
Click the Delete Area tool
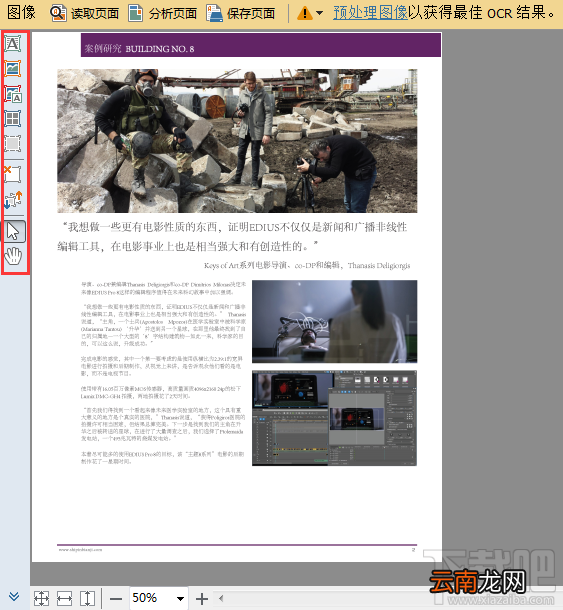click(13, 174)
